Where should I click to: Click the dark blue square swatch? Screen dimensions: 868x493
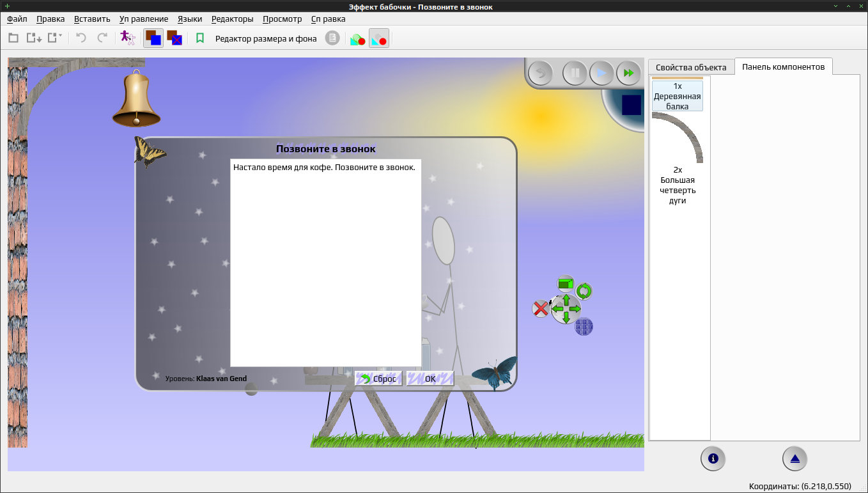pos(632,105)
